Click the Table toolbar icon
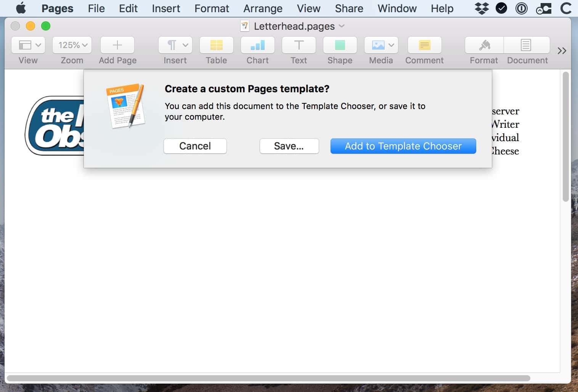578x392 pixels. (x=216, y=45)
